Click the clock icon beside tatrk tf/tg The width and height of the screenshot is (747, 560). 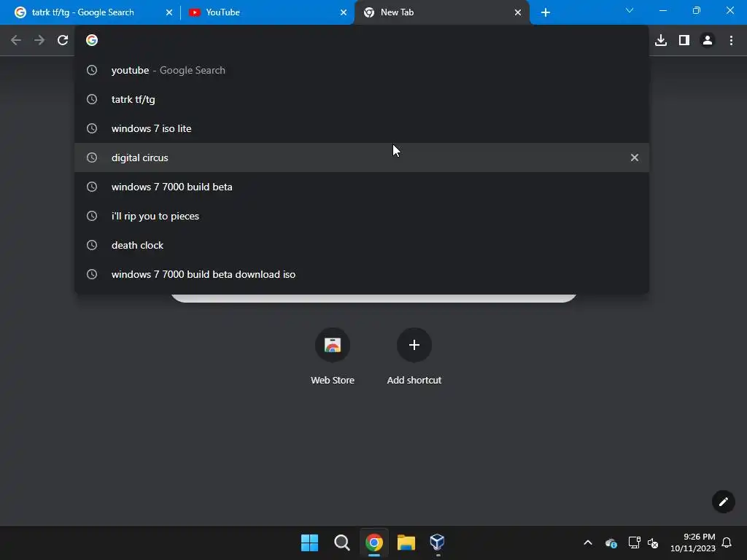(x=92, y=99)
